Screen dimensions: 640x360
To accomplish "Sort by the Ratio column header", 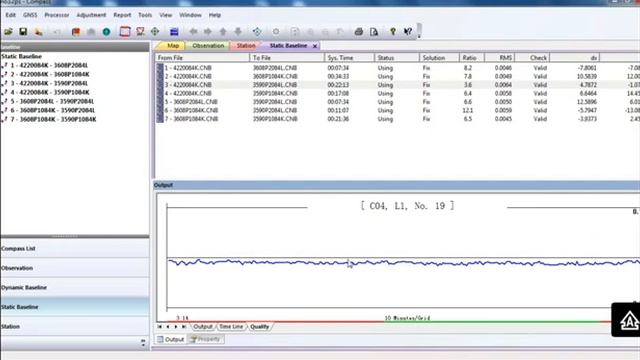I will (472, 58).
